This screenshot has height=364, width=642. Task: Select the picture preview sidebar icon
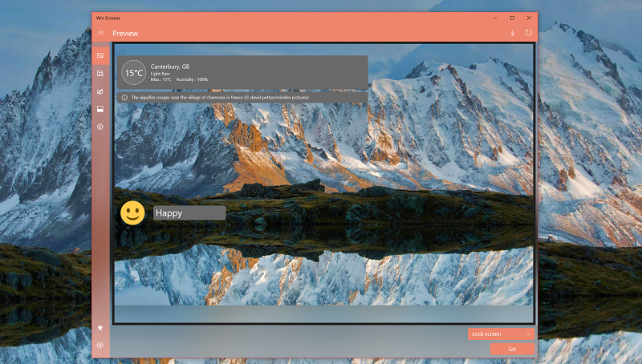point(100,55)
